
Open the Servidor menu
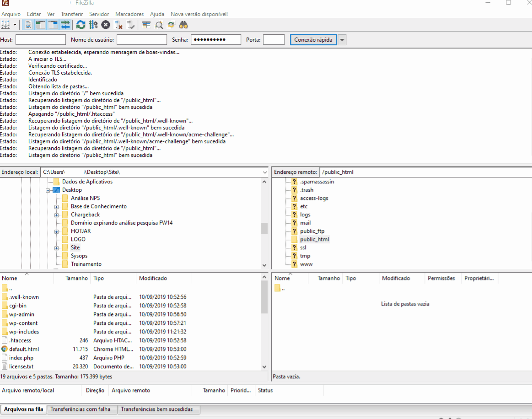(x=99, y=14)
